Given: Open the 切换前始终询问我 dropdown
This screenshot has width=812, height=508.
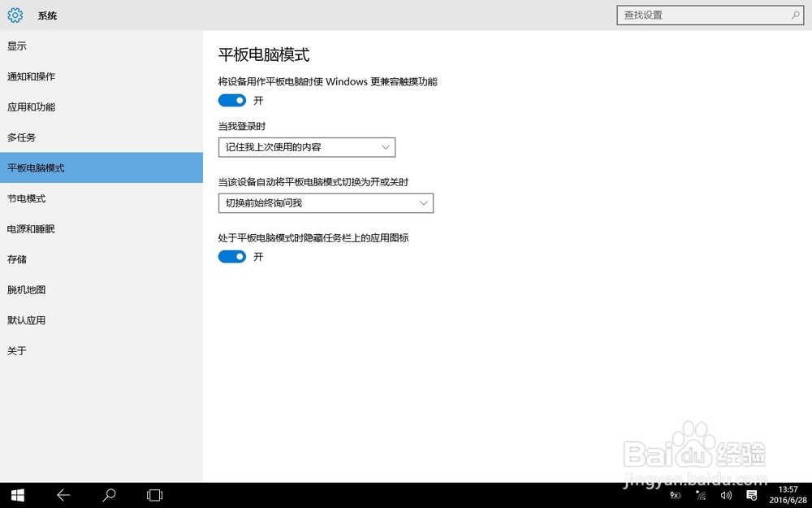Looking at the screenshot, I should click(326, 203).
